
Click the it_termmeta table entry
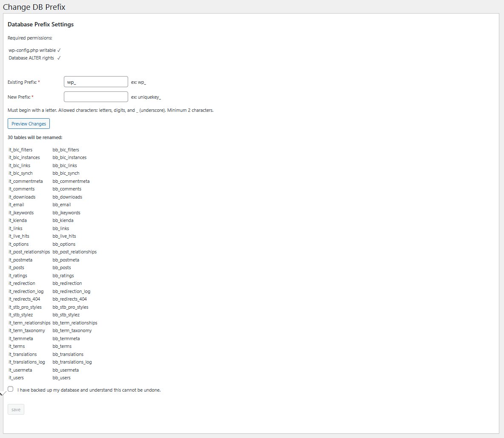[x=21, y=338]
